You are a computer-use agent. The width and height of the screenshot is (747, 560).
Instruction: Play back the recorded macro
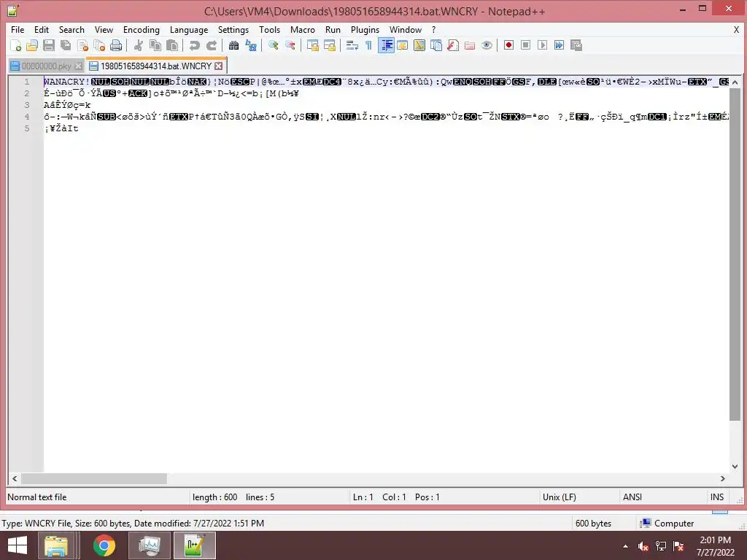pos(542,45)
